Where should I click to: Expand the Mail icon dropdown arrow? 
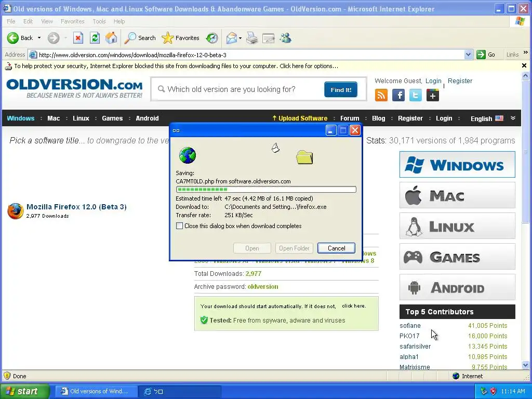(x=240, y=38)
